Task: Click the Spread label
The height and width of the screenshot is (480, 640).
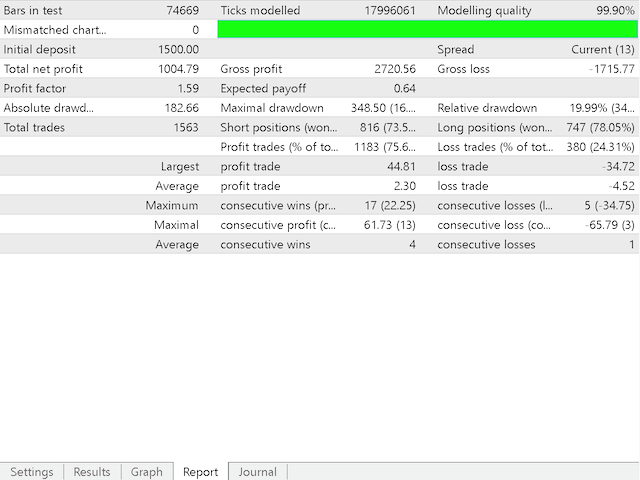Action: (x=456, y=49)
